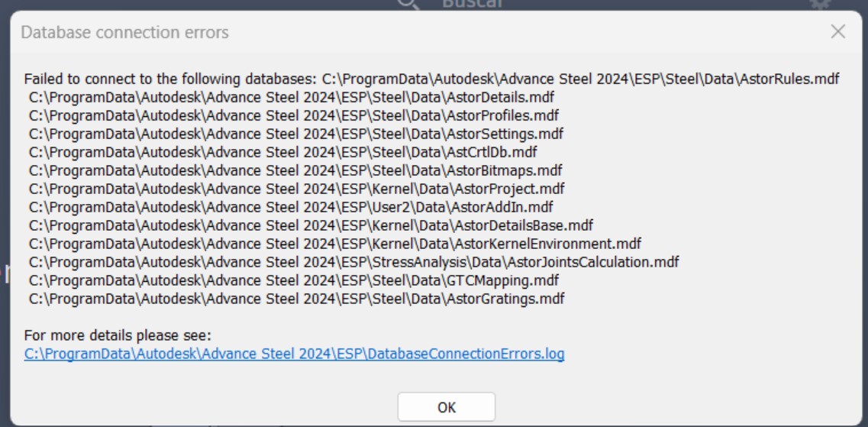Click the AstorKernelEnvironment.mdf path line
The image size is (868, 427).
coord(334,244)
